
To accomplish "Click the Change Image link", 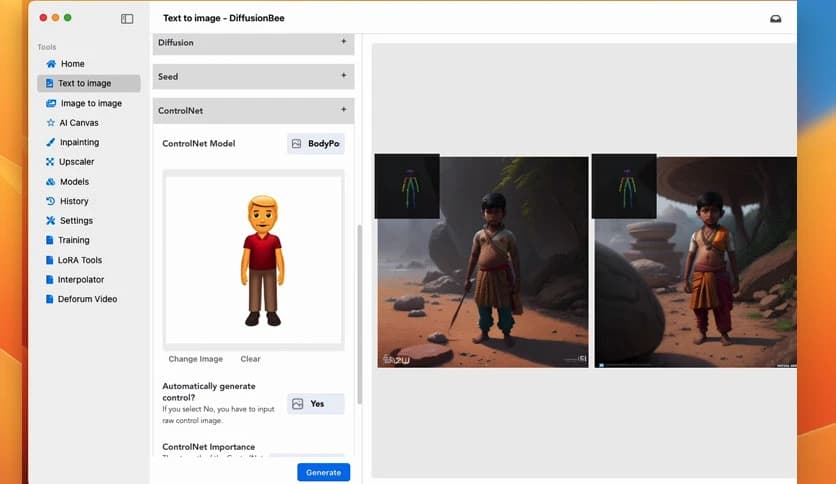I will coord(195,359).
